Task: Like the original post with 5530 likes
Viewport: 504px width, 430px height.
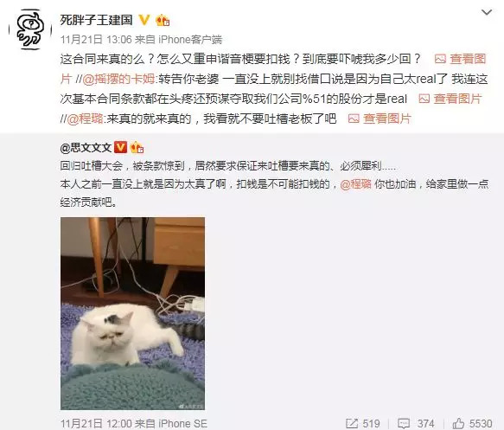Action: tap(473, 423)
